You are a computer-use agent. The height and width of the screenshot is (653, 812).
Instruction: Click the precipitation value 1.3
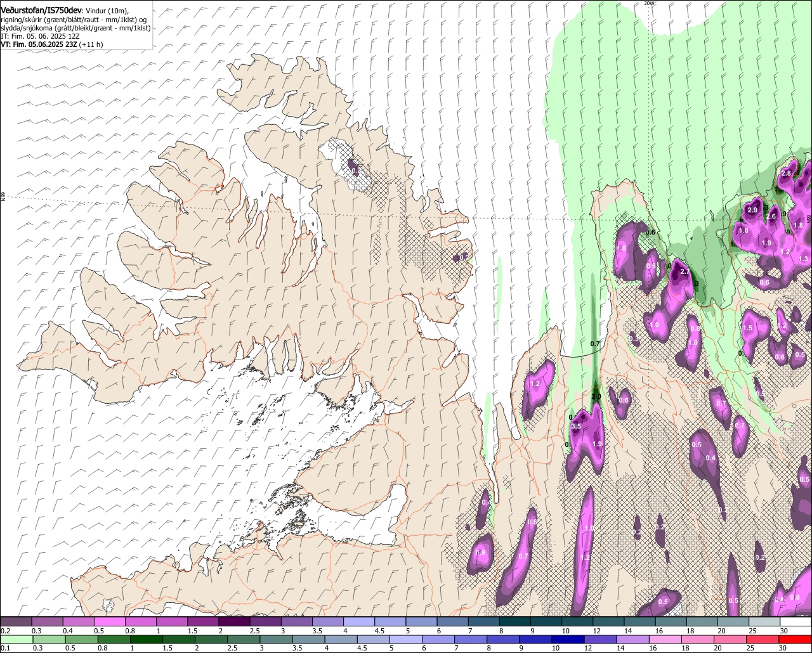[803, 259]
